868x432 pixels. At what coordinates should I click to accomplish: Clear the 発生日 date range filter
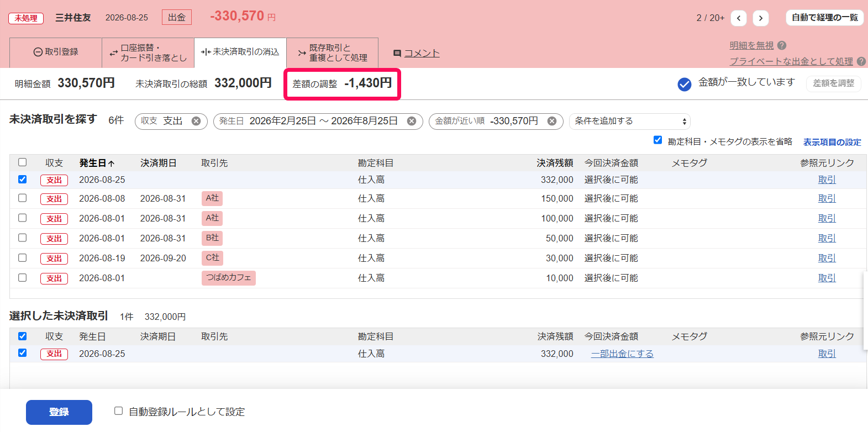point(412,121)
